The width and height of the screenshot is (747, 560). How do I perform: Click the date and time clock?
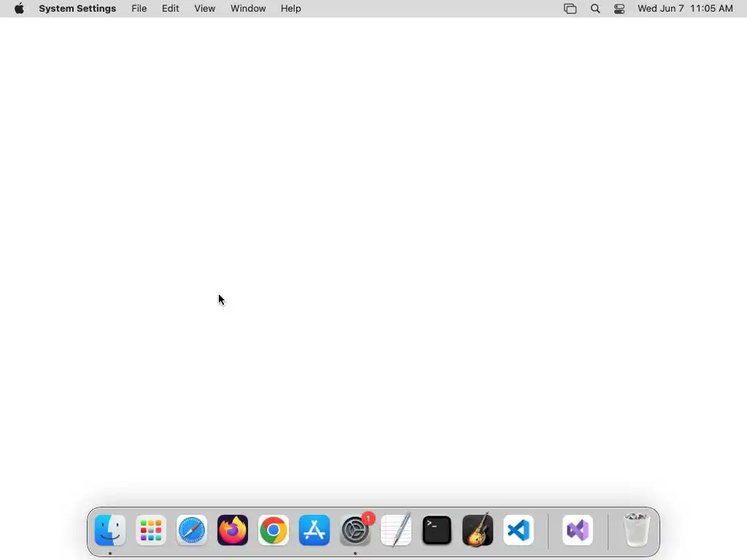[685, 9]
